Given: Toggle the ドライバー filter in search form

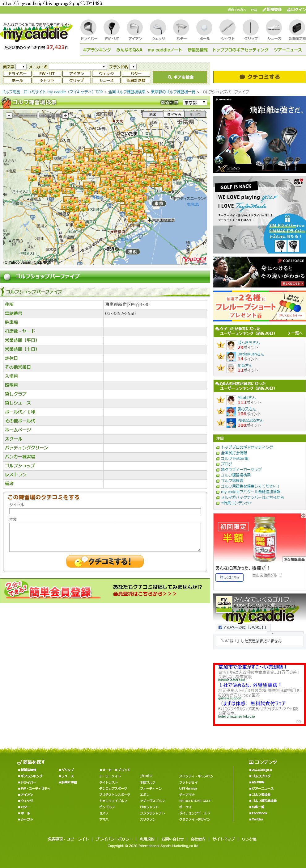Looking at the screenshot, I should click(17, 73).
